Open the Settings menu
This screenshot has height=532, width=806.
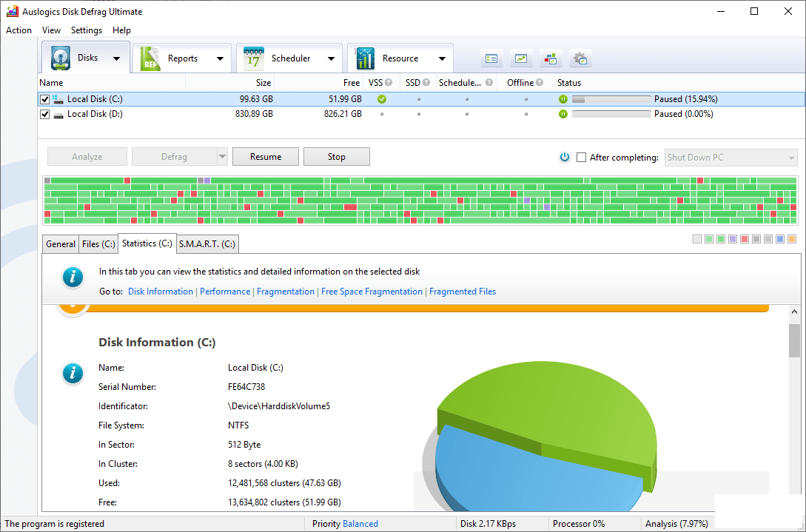87,30
